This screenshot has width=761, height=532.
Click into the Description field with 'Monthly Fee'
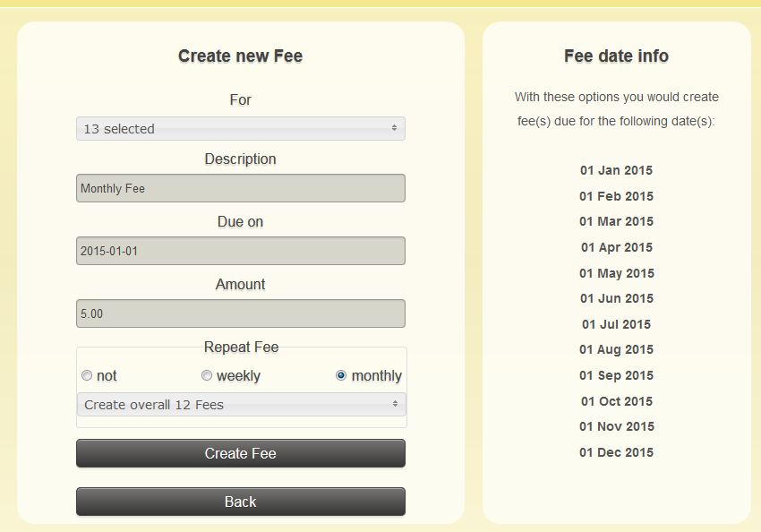click(x=240, y=188)
